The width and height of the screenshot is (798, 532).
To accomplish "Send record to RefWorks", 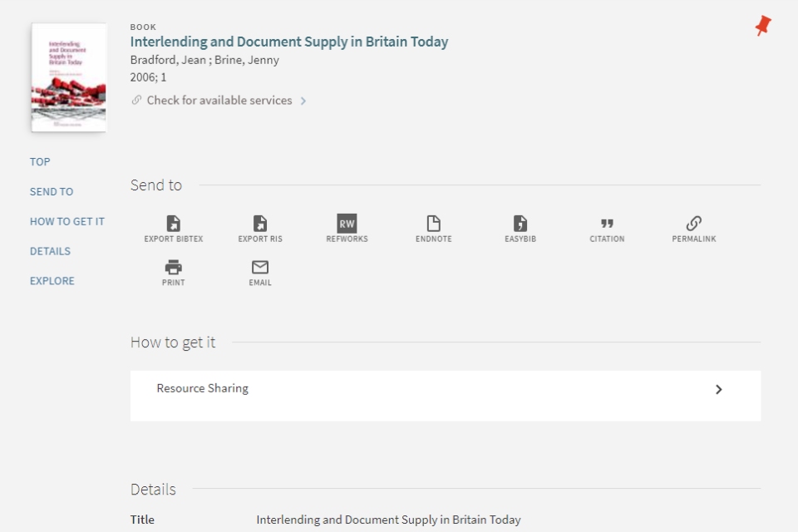I will click(347, 224).
